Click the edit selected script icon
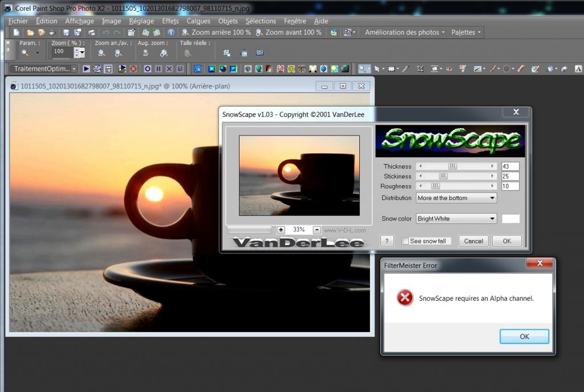Image resolution: width=584 pixels, height=392 pixels. 97,69
